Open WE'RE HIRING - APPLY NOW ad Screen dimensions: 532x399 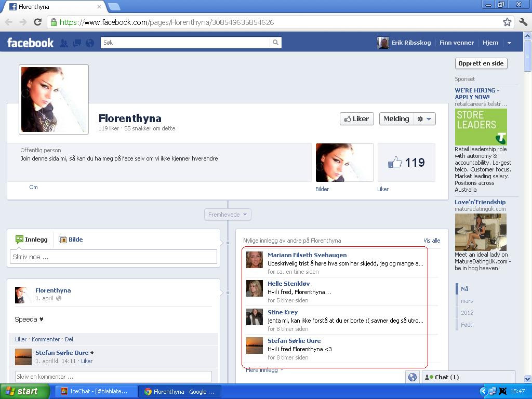tap(477, 94)
